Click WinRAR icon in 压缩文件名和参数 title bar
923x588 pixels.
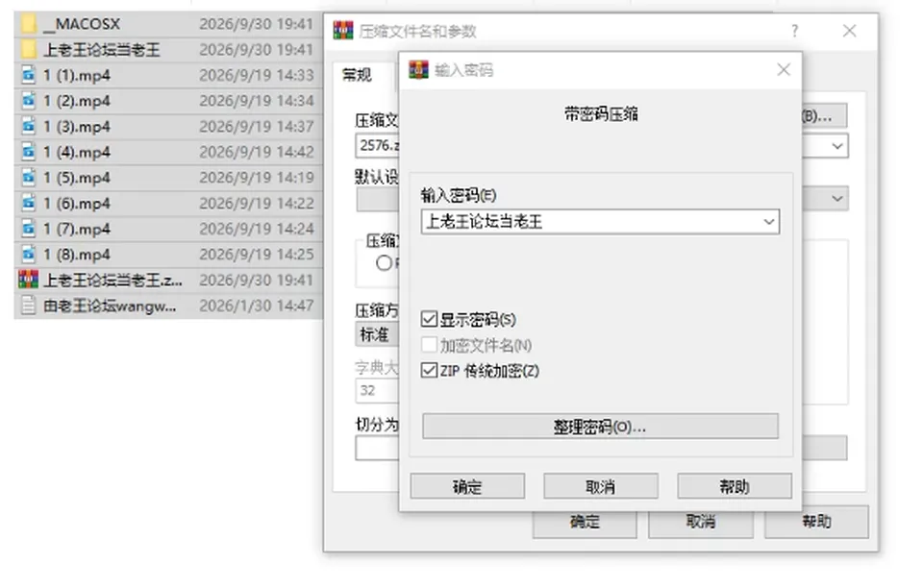(343, 31)
